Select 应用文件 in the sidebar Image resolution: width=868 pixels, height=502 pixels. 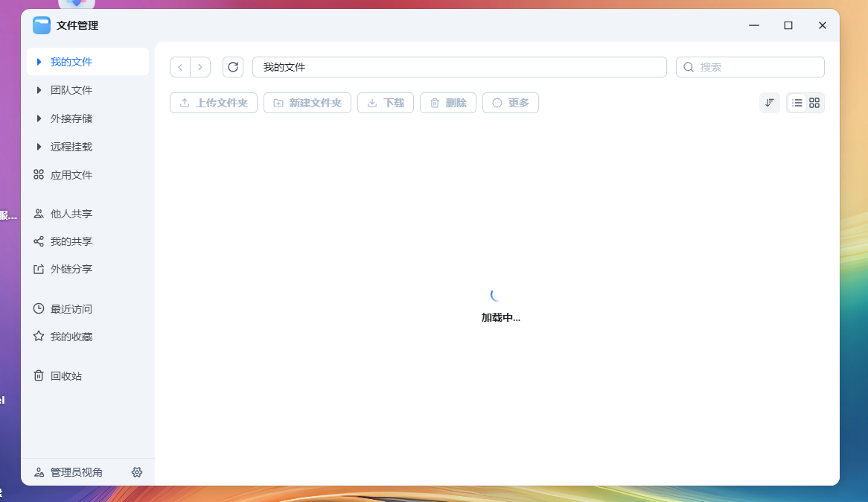pos(71,175)
